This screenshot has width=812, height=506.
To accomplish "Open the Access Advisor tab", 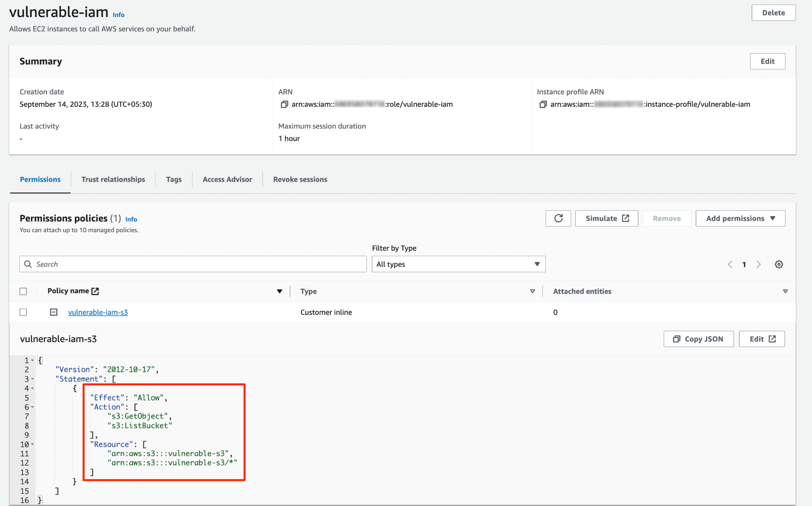I will tap(227, 179).
